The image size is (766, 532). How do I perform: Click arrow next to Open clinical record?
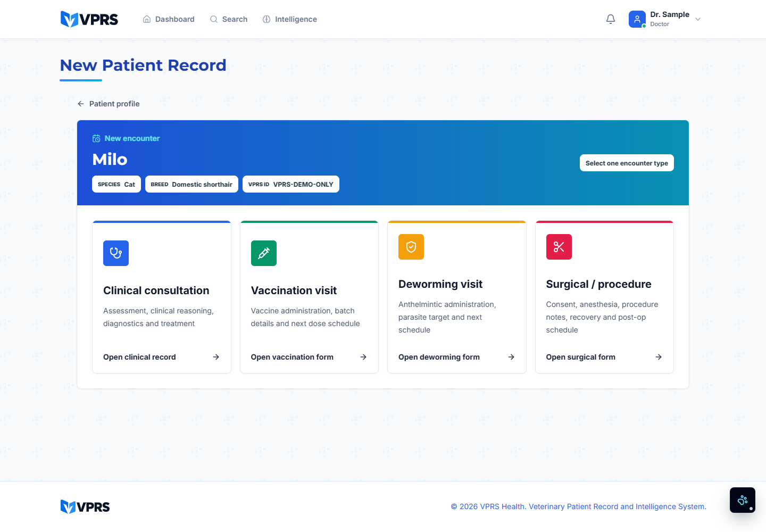216,357
